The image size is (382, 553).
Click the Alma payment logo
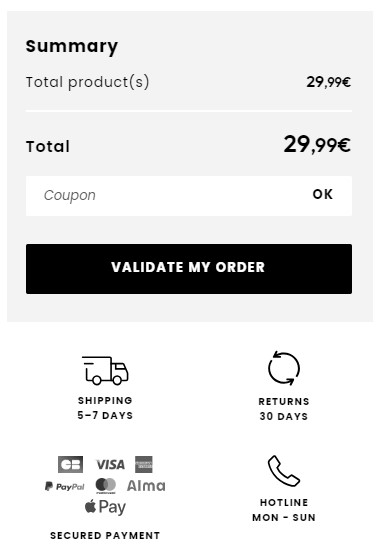(x=146, y=486)
